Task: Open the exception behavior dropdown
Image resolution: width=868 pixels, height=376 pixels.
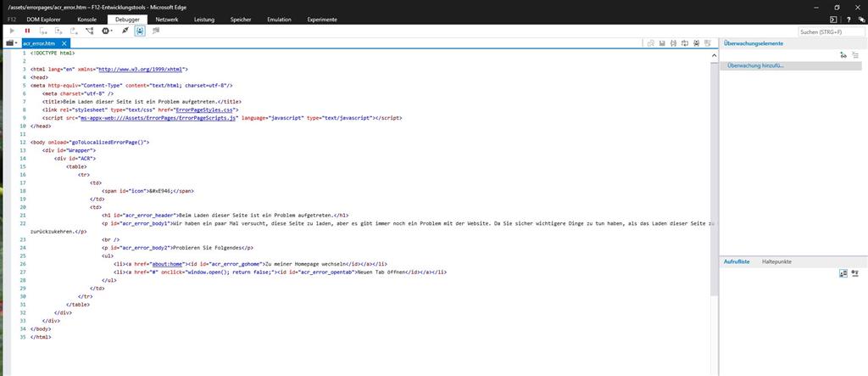Action: (107, 31)
